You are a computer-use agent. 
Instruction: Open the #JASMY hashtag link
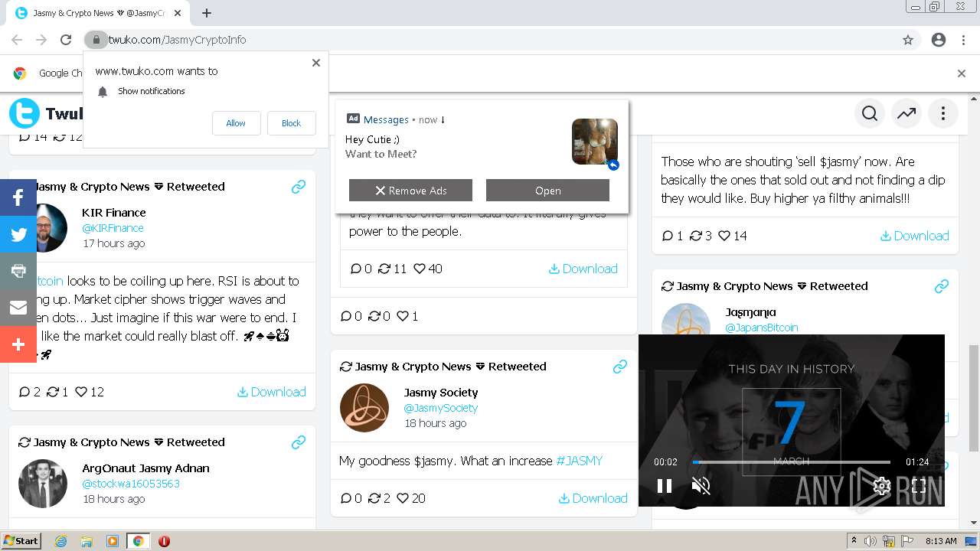(579, 461)
